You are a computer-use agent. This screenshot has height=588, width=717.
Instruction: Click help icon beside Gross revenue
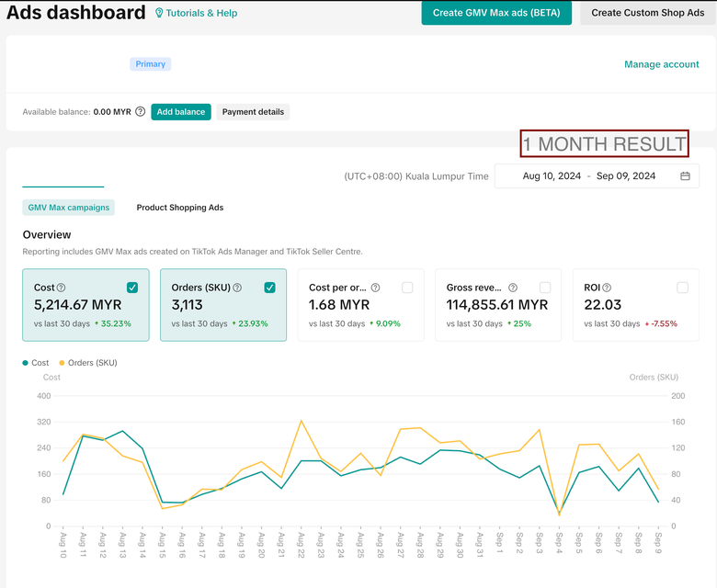click(x=513, y=288)
